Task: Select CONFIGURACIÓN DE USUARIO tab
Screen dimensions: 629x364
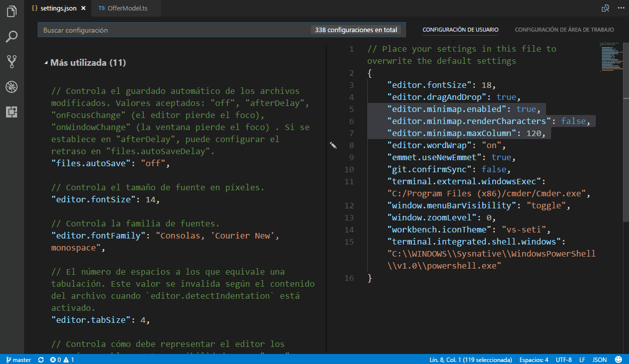Action: pyautogui.click(x=460, y=30)
